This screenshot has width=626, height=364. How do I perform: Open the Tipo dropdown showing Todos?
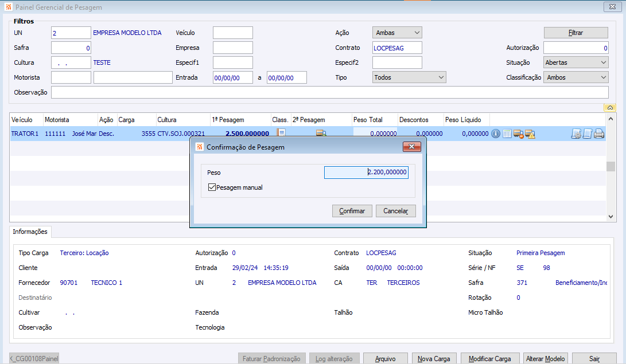coord(409,77)
